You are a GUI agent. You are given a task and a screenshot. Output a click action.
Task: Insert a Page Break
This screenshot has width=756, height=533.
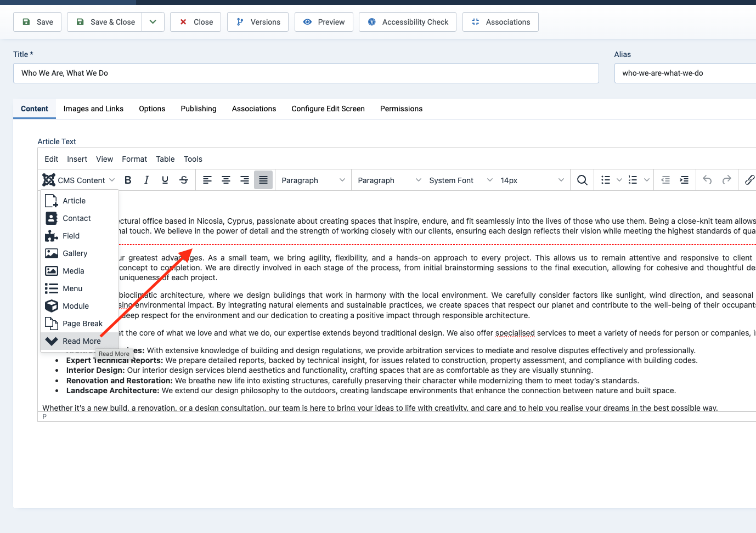80,324
